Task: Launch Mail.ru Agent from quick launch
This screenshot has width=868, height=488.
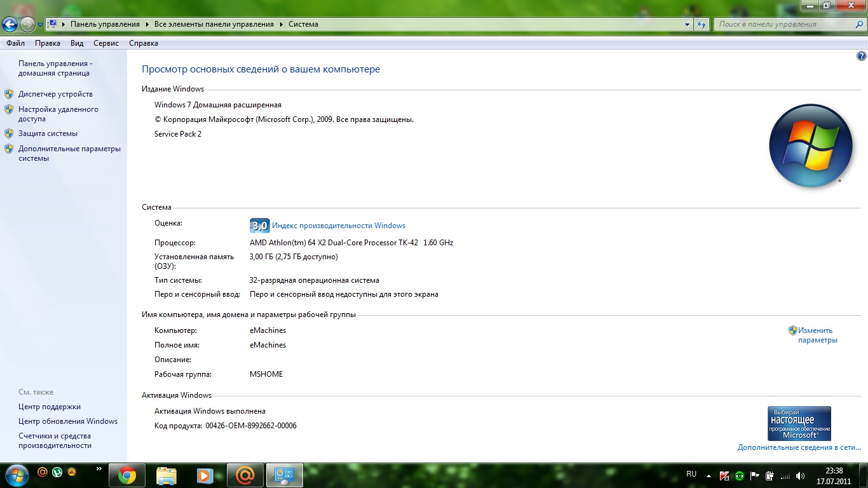Action: 43,472
